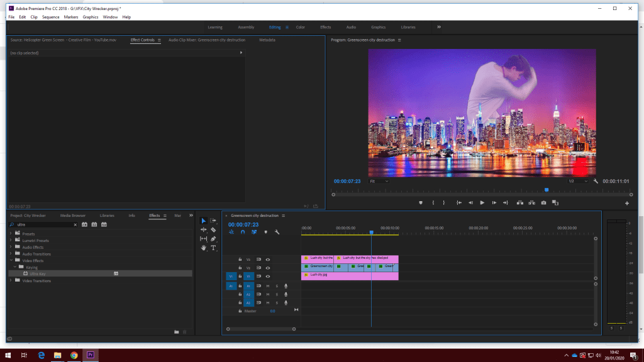Image resolution: width=644 pixels, height=362 pixels.
Task: Click the Program monitor playhead marker
Action: click(546, 190)
